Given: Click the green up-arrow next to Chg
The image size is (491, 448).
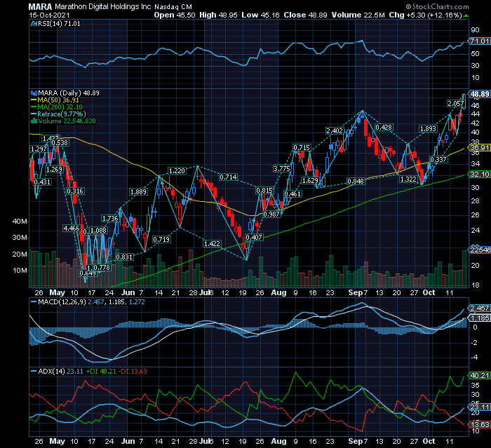Looking at the screenshot, I should (466, 15).
